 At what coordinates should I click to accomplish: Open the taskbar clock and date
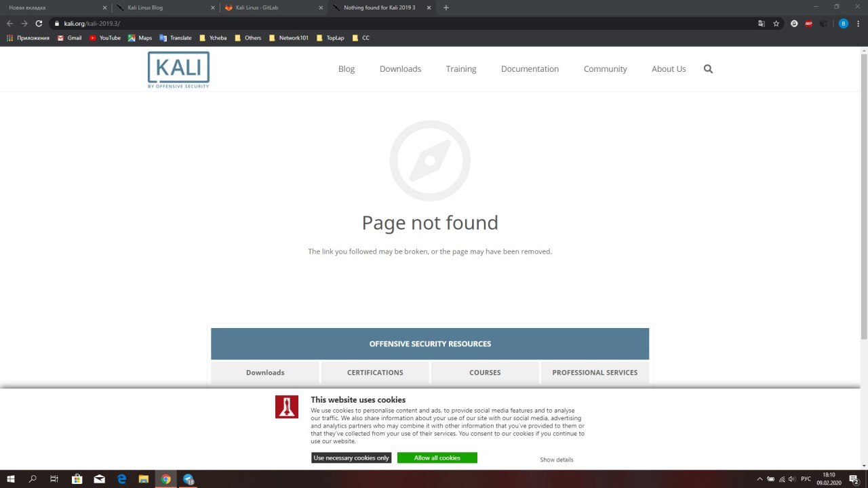pos(829,479)
